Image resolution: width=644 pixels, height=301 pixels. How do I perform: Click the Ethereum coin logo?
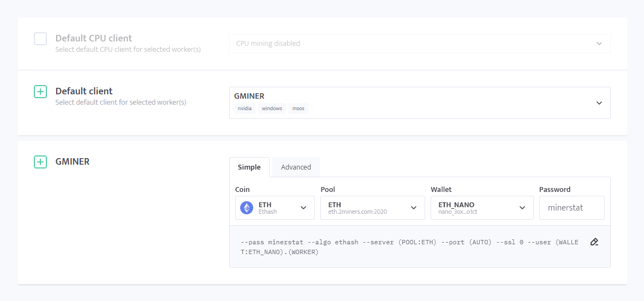pyautogui.click(x=247, y=208)
